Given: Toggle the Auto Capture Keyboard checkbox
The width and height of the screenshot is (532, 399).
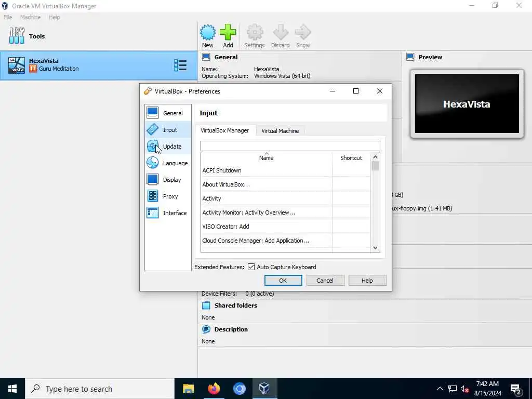Looking at the screenshot, I should 251,267.
